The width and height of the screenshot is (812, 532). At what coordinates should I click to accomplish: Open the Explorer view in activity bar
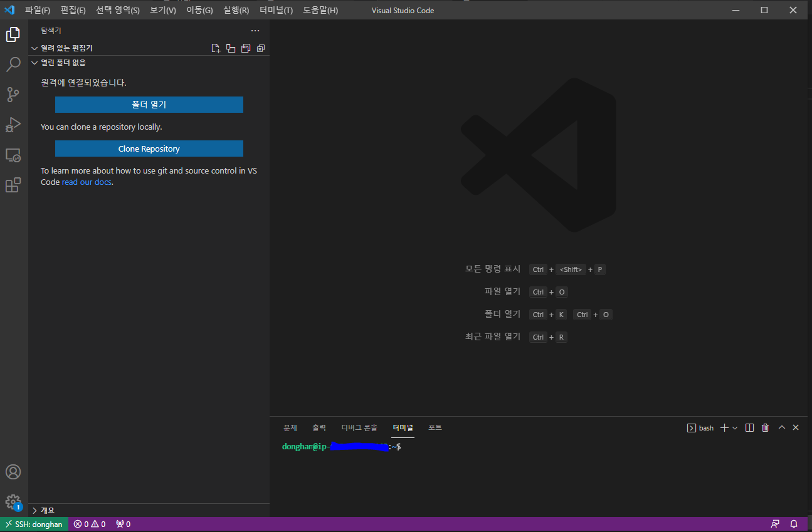13,34
